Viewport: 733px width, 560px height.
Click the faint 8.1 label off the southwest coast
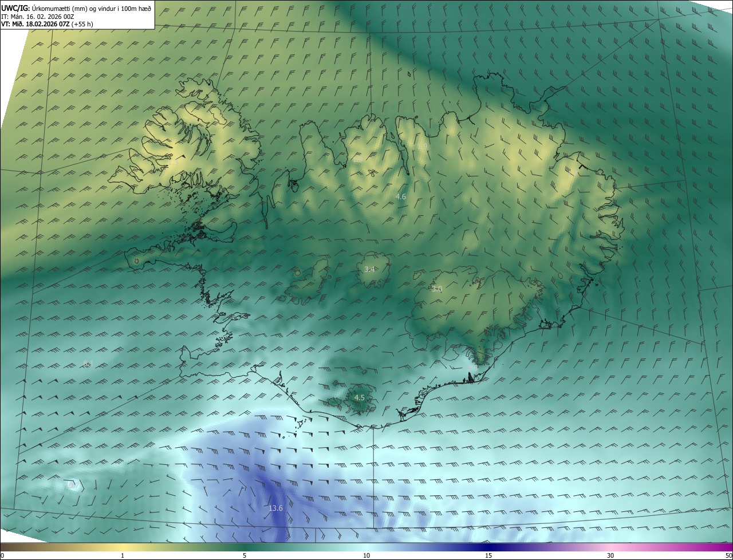[x=88, y=364]
